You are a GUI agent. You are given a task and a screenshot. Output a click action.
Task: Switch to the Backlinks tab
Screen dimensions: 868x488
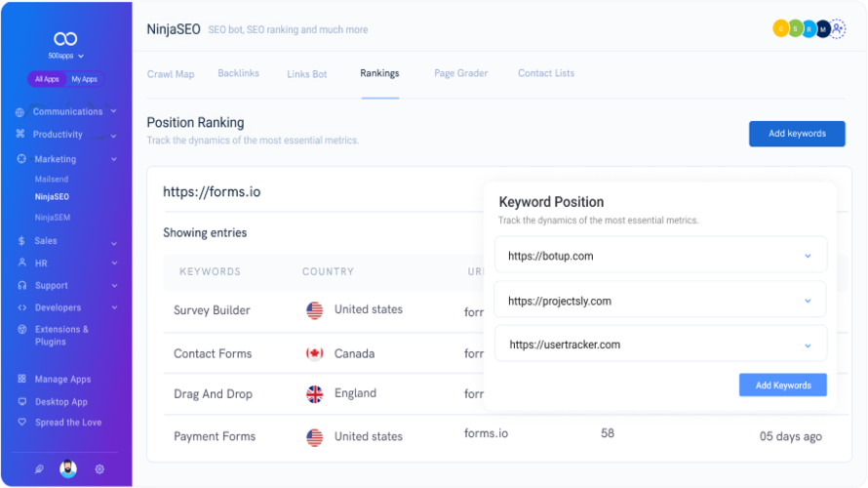pyautogui.click(x=238, y=73)
